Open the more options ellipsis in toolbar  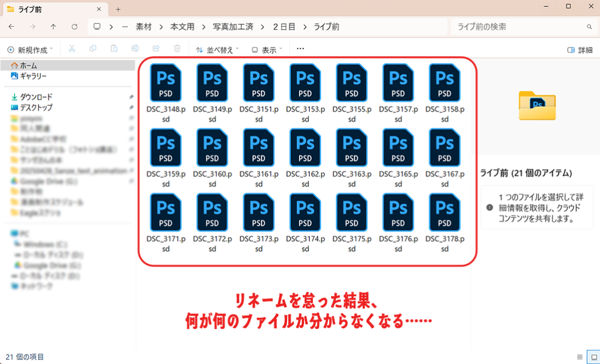click(x=301, y=49)
